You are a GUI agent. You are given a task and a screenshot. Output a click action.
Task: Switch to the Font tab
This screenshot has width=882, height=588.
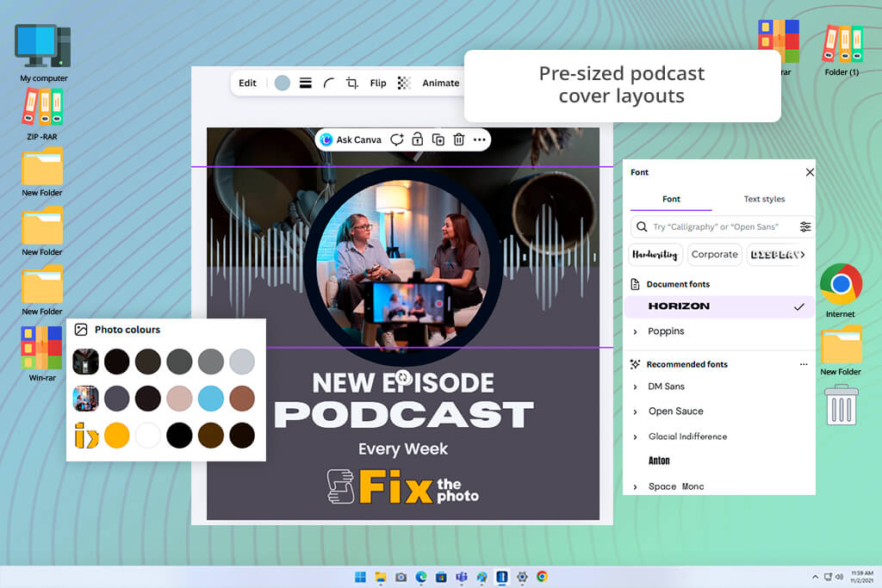point(671,199)
